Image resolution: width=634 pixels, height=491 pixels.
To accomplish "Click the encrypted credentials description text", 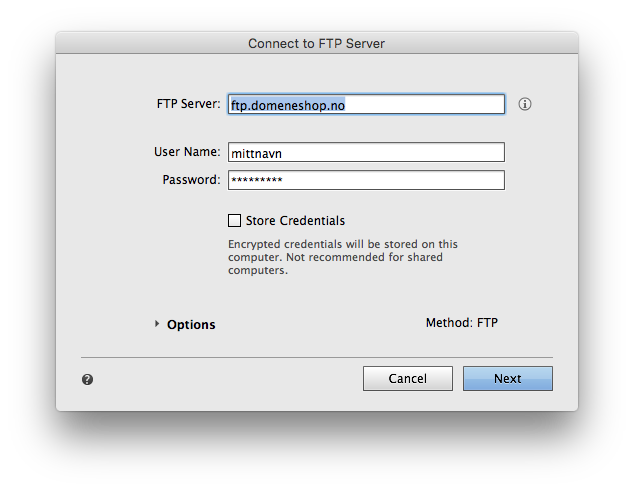I will [x=342, y=257].
